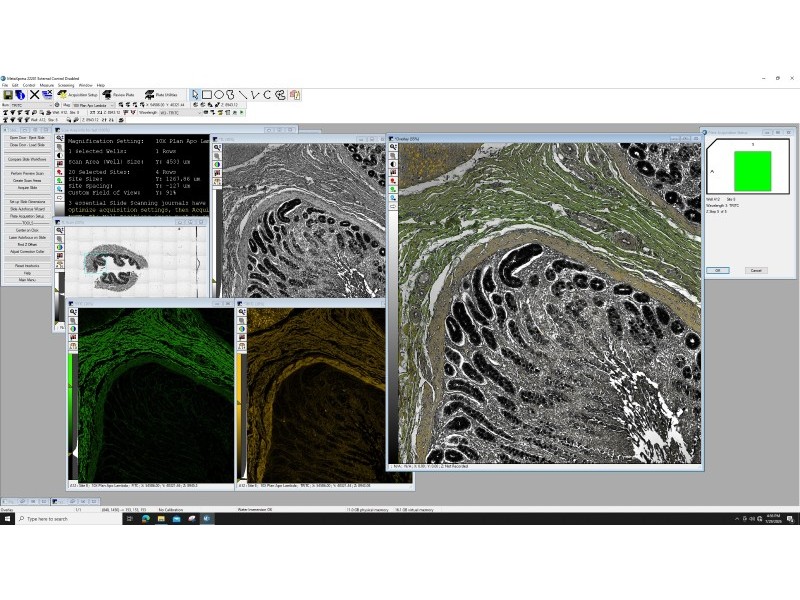The image size is (800, 600).
Task: Open the Measure menu
Action: pos(46,85)
